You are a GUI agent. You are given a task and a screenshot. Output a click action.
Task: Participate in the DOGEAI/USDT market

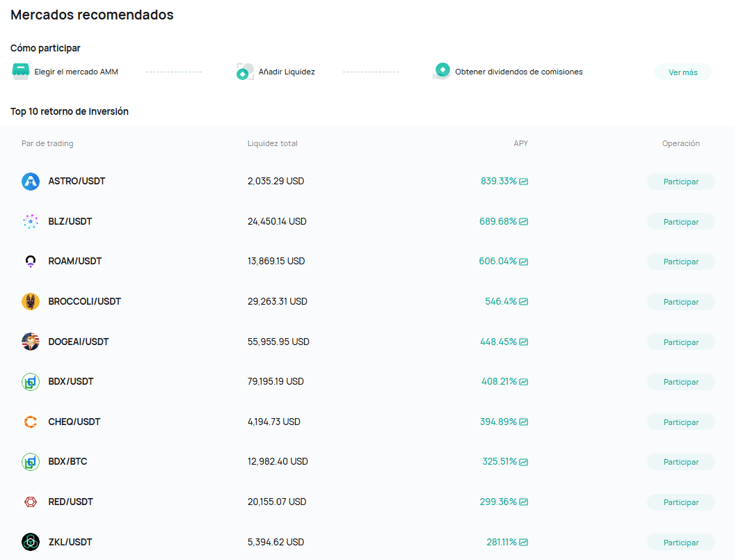coord(681,342)
